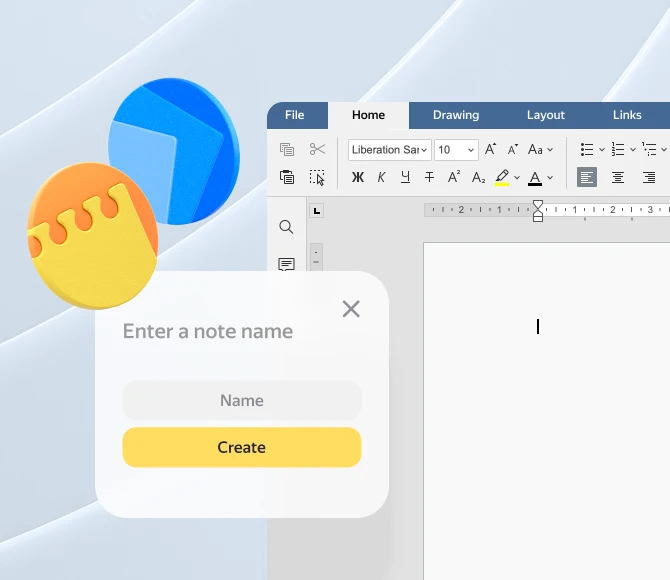Click the Paste clipboard icon
This screenshot has height=580, width=670.
point(287,177)
